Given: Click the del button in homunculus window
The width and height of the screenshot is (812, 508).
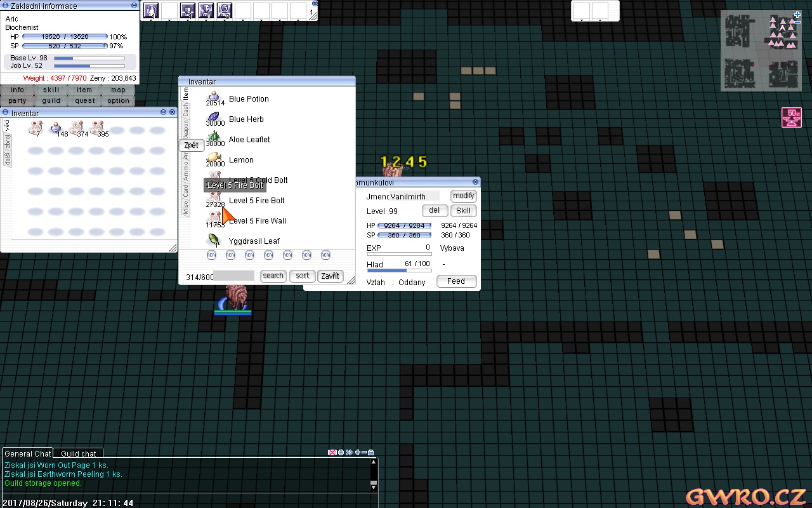Looking at the screenshot, I should [435, 210].
